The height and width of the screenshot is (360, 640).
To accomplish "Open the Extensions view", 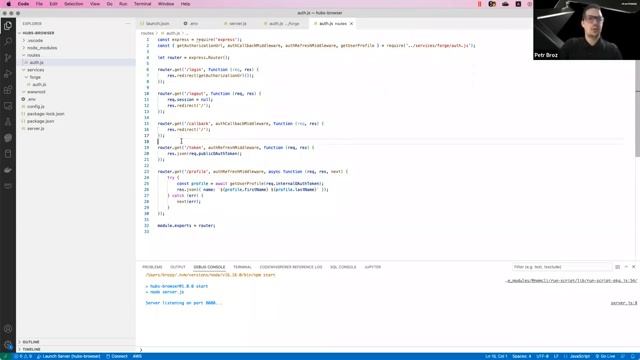I will (8, 90).
